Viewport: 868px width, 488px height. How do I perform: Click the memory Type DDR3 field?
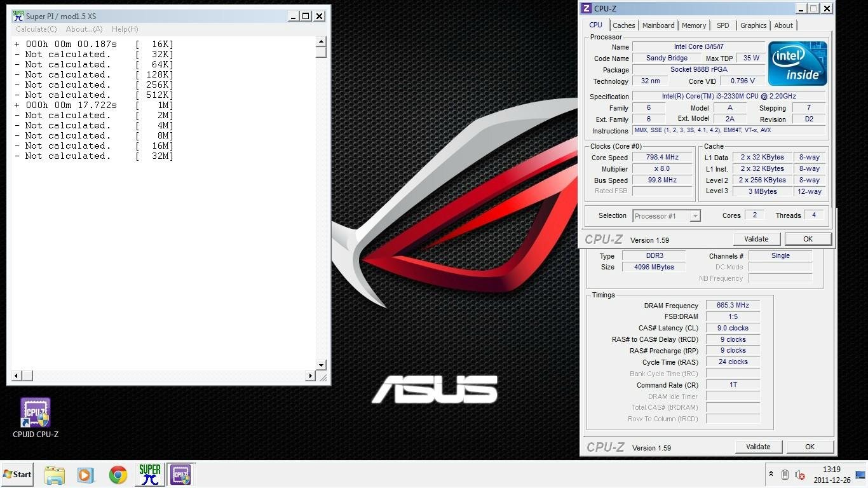[x=654, y=256]
